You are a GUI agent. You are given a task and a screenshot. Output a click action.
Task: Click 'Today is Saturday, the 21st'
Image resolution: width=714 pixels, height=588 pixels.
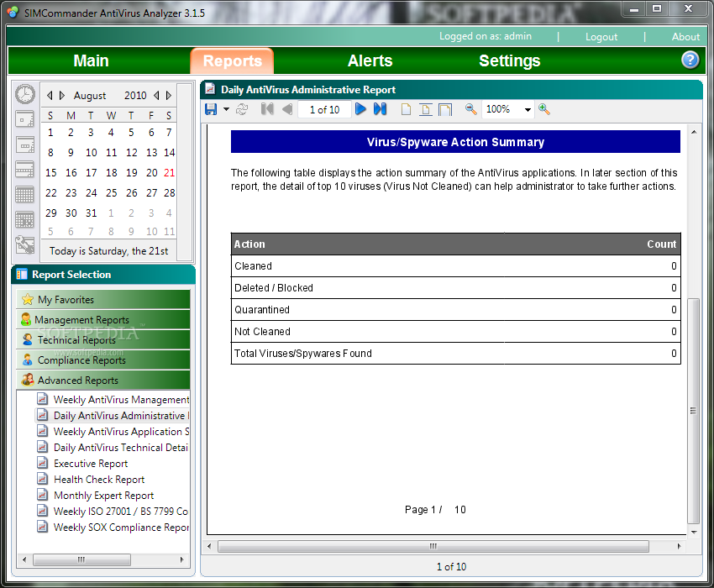(109, 251)
